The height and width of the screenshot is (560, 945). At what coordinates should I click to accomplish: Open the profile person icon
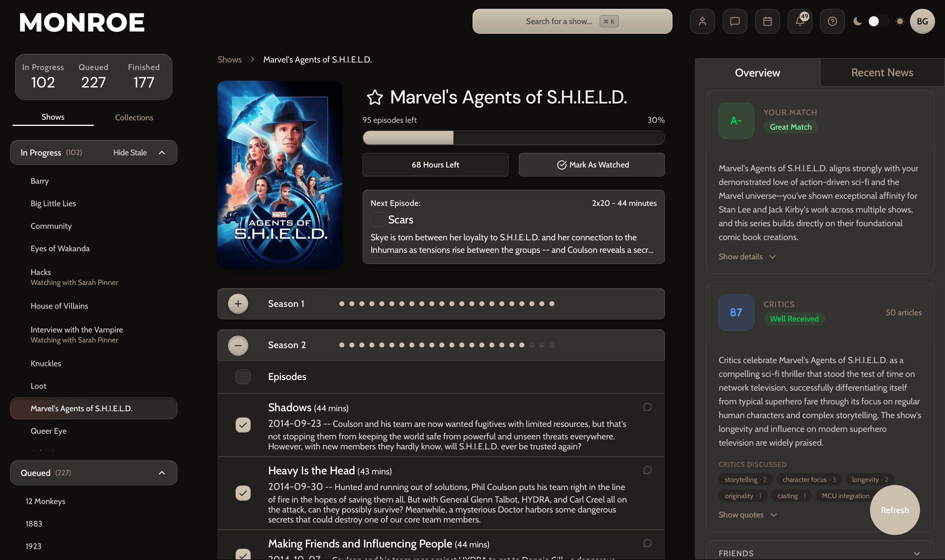(702, 22)
